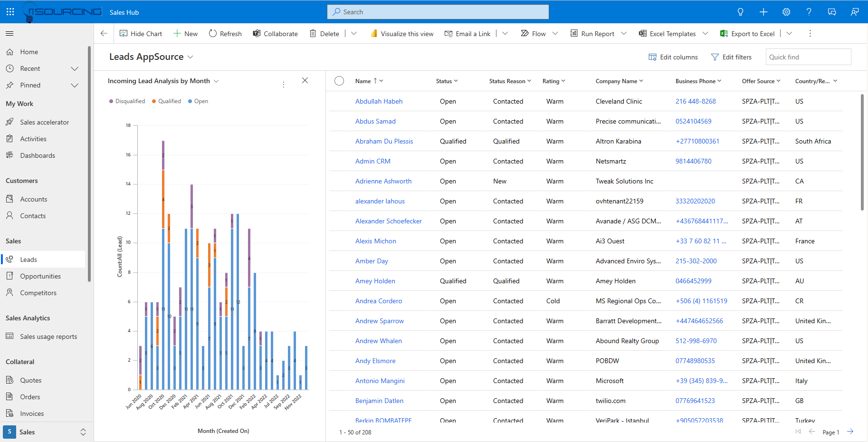Image resolution: width=868 pixels, height=442 pixels.
Task: Open the Excel Templates menu
Action: [673, 34]
